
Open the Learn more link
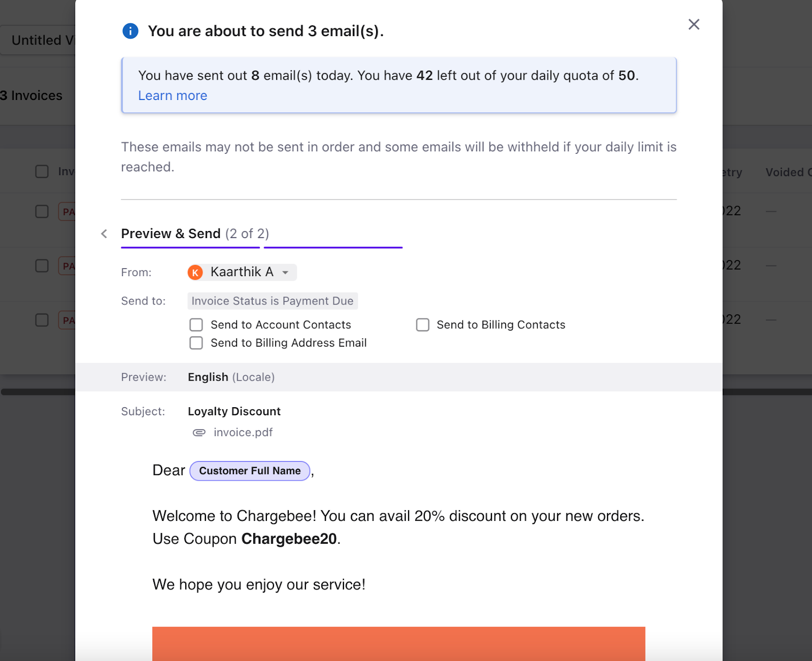(x=173, y=96)
